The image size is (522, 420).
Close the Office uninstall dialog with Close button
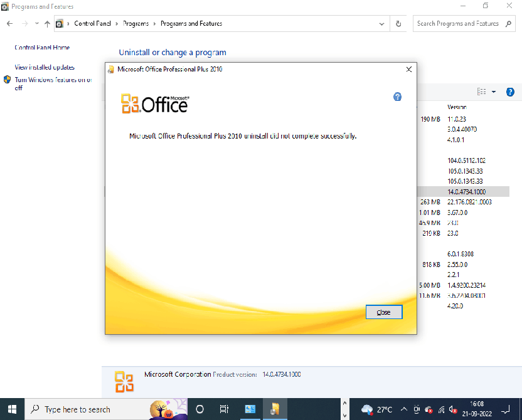pyautogui.click(x=383, y=312)
